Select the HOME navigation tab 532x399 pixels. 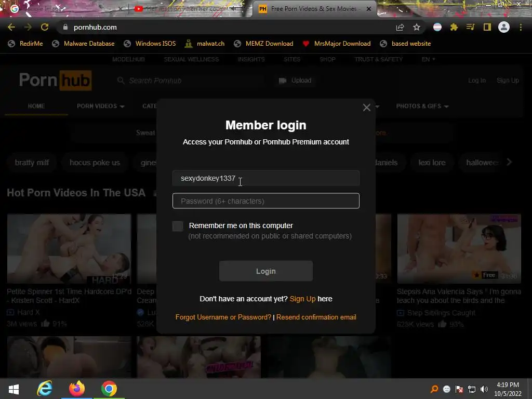click(36, 106)
